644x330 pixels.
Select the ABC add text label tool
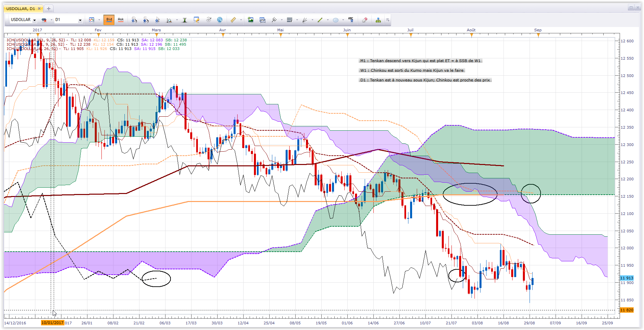point(351,20)
